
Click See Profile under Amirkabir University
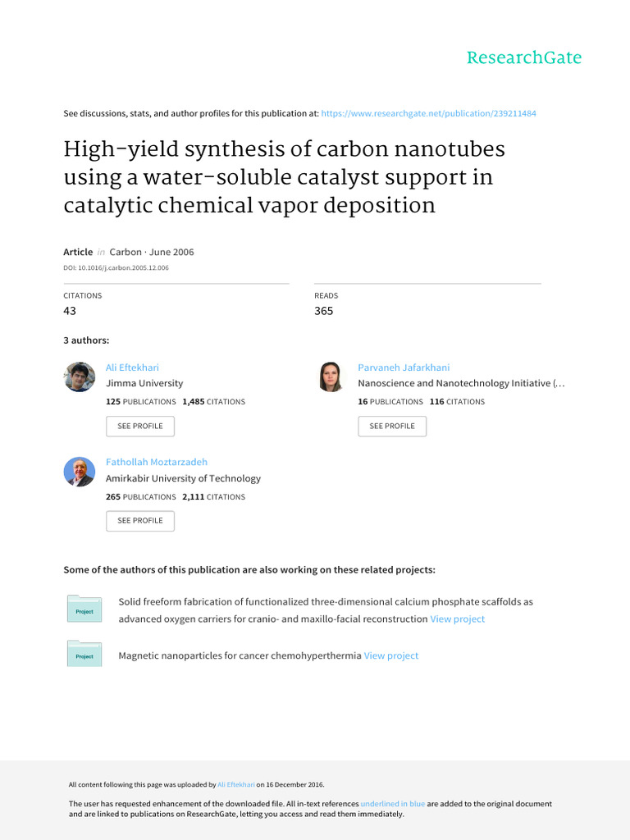coord(140,520)
